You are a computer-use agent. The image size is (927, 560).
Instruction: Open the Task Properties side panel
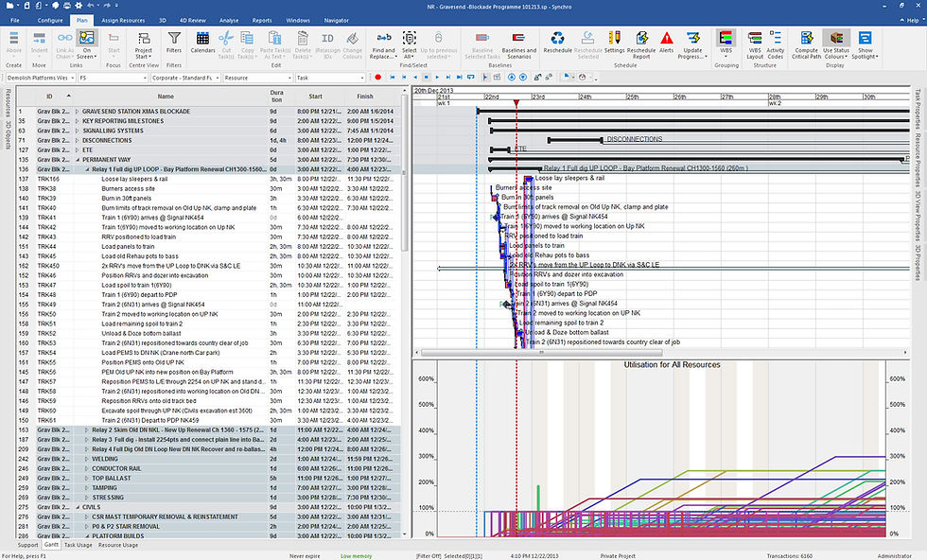(918, 110)
